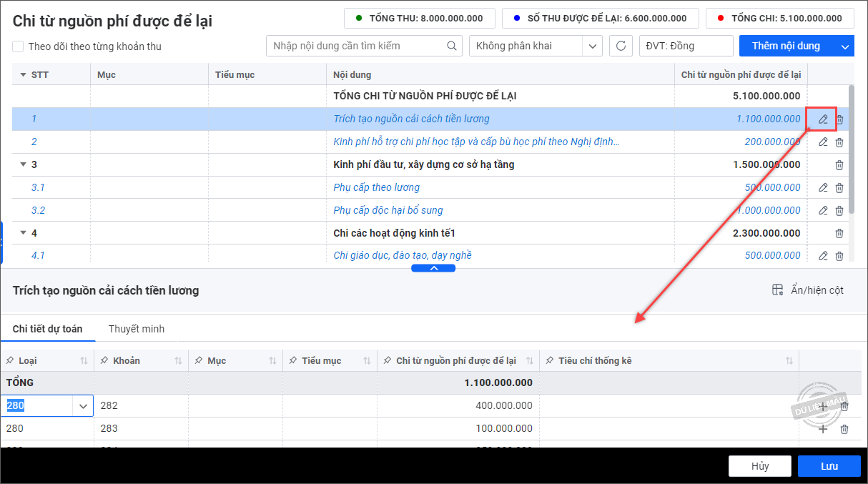Click the vertical scrollbar of the top table
This screenshot has width=868, height=484.
click(x=850, y=143)
